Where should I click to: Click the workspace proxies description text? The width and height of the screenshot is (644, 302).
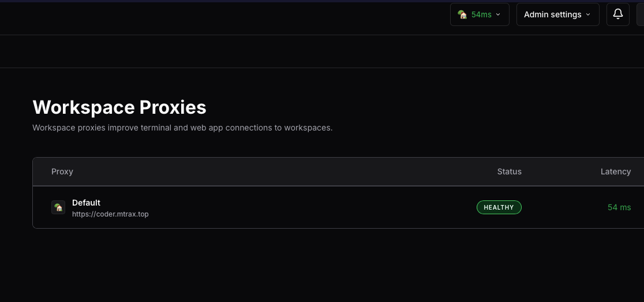click(x=182, y=128)
